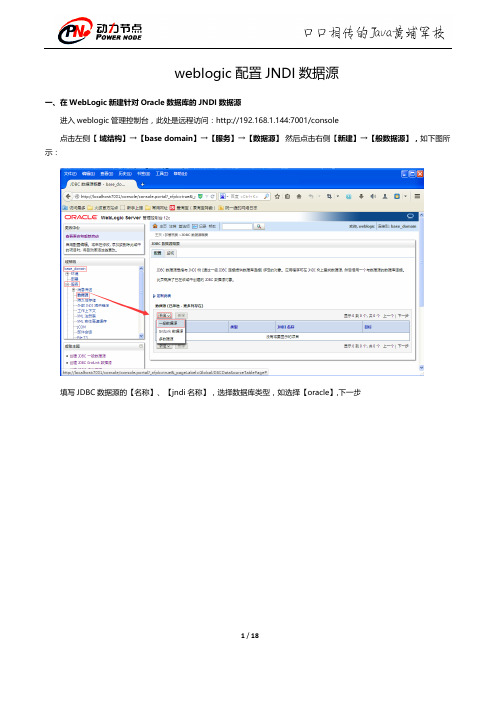This screenshot has height=702, width=496.
Task: Open the 新建 dropdown button above the table
Action: click(x=164, y=316)
